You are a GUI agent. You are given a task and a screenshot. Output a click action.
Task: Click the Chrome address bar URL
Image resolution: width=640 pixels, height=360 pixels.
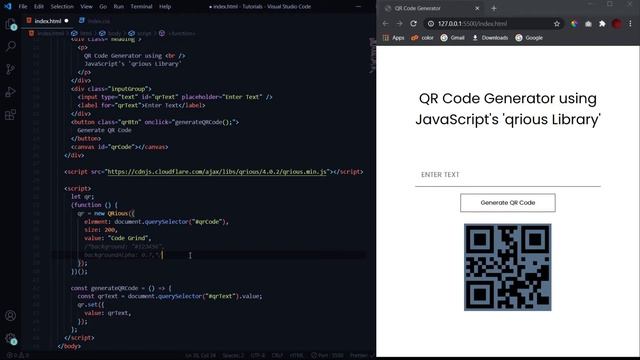472,24
